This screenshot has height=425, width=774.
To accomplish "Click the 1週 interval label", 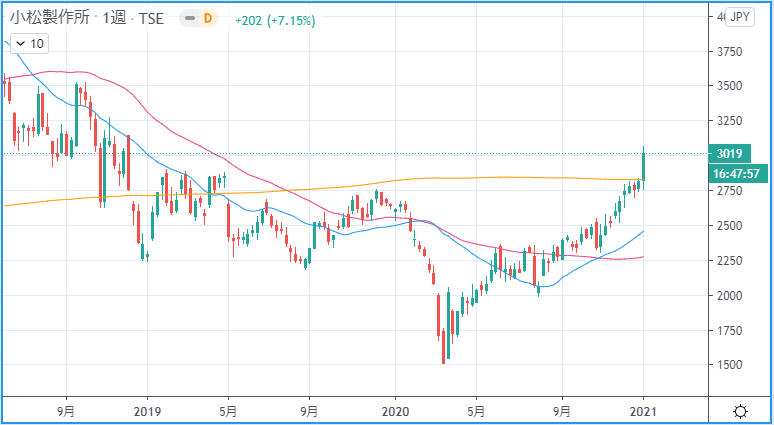I will click(109, 20).
